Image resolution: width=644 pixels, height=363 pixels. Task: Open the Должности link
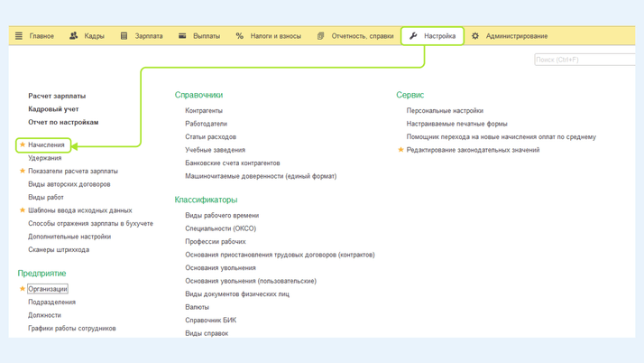click(44, 315)
